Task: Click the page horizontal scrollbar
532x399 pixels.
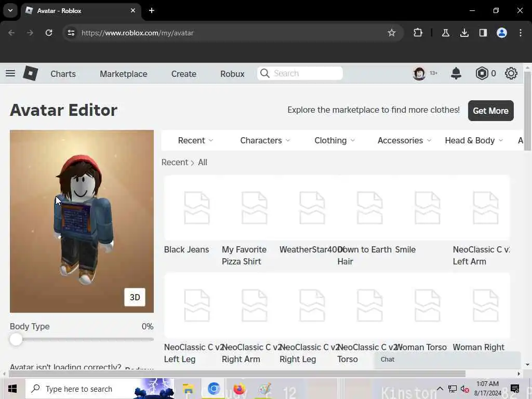Action: 237,374
